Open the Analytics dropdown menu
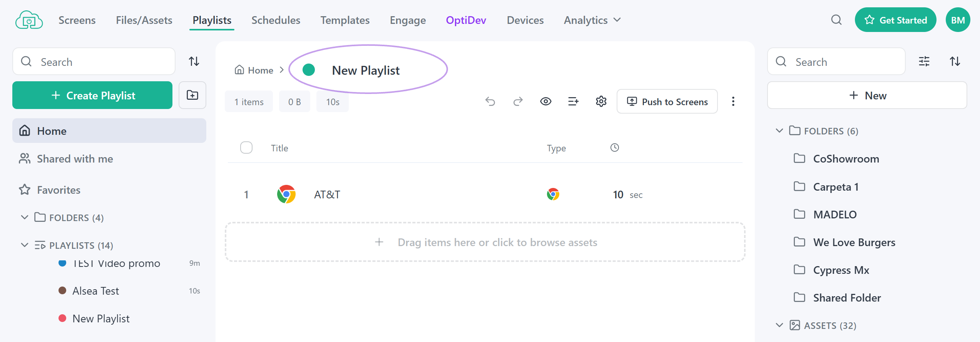Screen dimensions: 980x342 592,20
